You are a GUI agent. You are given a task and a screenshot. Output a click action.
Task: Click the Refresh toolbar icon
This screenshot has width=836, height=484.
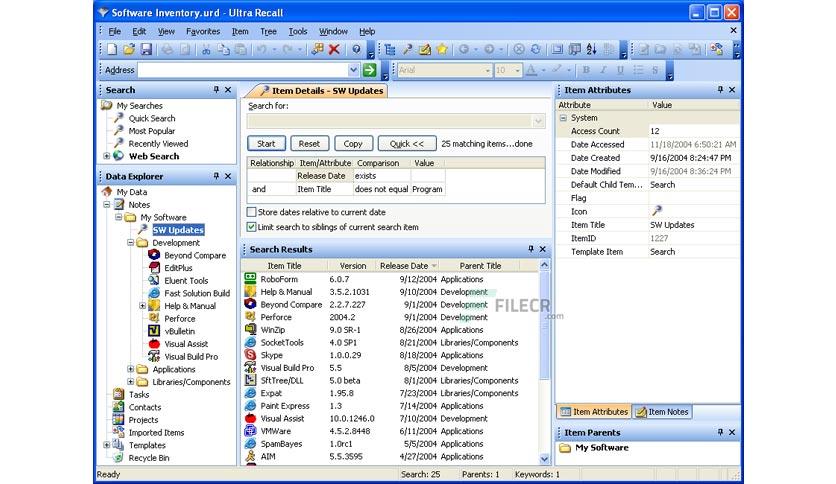tap(535, 50)
